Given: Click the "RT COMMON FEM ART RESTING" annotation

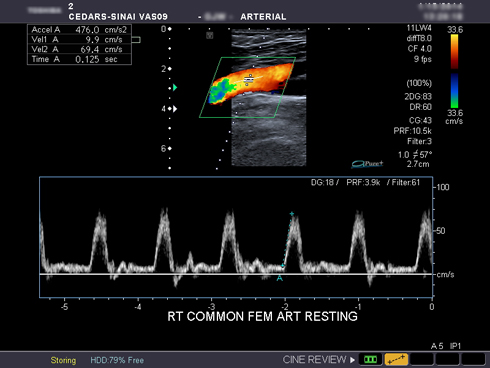Looking at the screenshot, I should (262, 316).
